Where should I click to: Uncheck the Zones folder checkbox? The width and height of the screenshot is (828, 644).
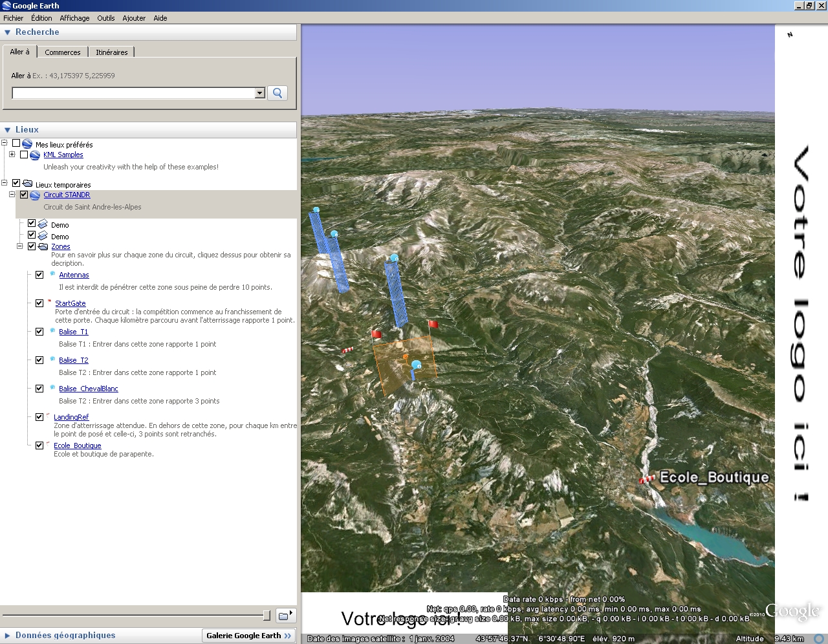tap(32, 246)
